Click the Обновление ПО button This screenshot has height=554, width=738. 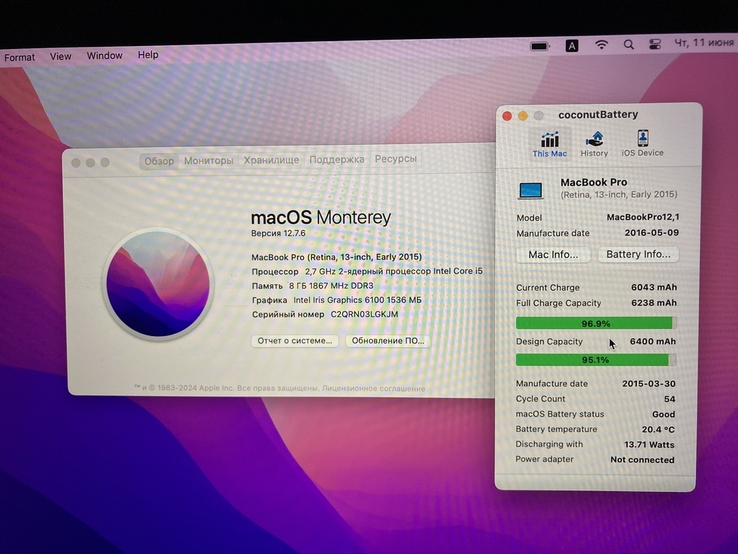387,340
